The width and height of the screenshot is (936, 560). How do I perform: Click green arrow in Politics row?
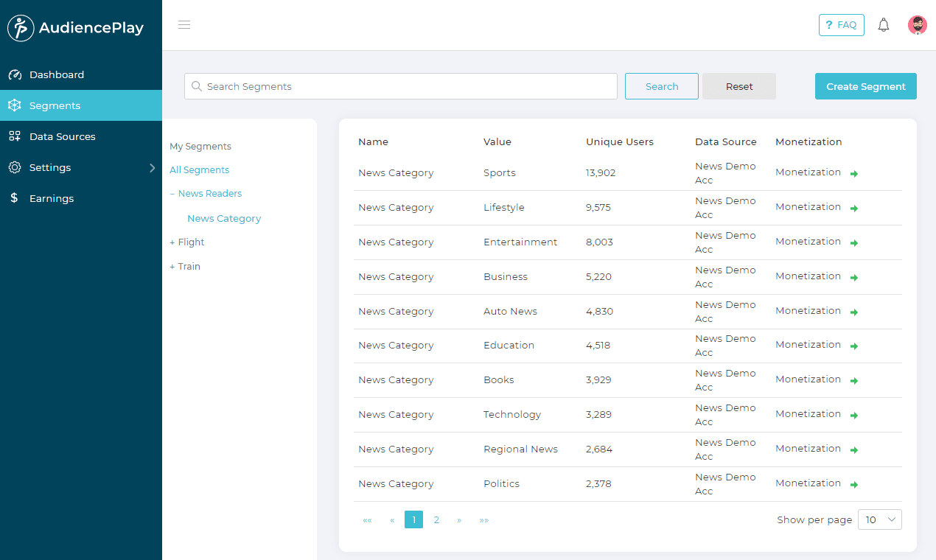854,485
